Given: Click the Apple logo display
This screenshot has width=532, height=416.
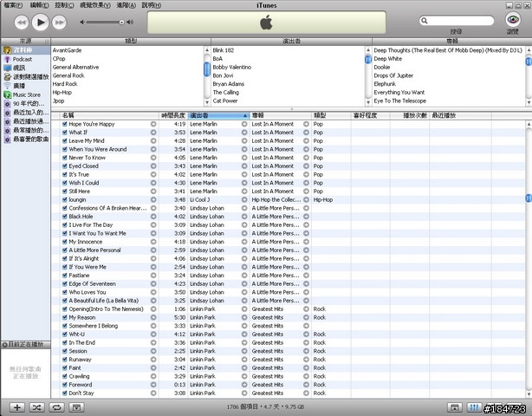Looking at the screenshot, I should click(x=266, y=23).
